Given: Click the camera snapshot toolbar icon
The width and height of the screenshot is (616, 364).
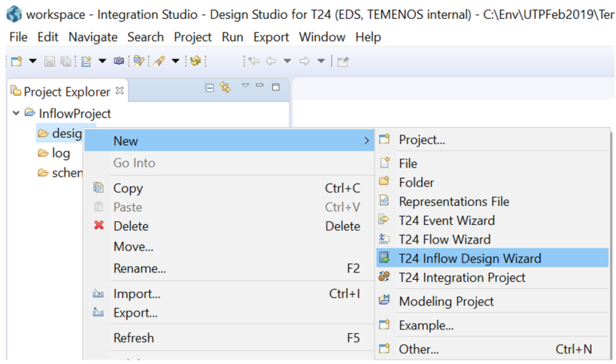Looking at the screenshot, I should pyautogui.click(x=119, y=61).
